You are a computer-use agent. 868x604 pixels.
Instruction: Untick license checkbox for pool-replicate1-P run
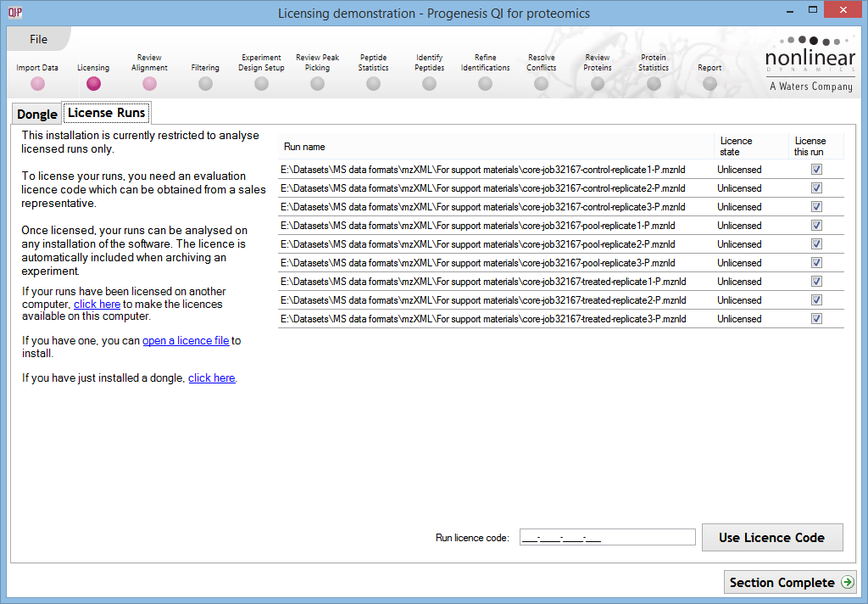pyautogui.click(x=816, y=226)
